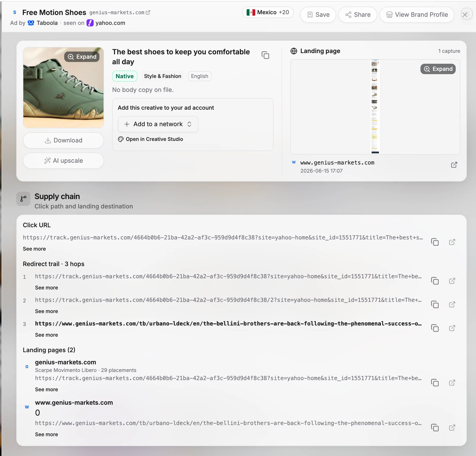Click the www.genius-markets.com landing page title
476x456 pixels.
[74, 402]
